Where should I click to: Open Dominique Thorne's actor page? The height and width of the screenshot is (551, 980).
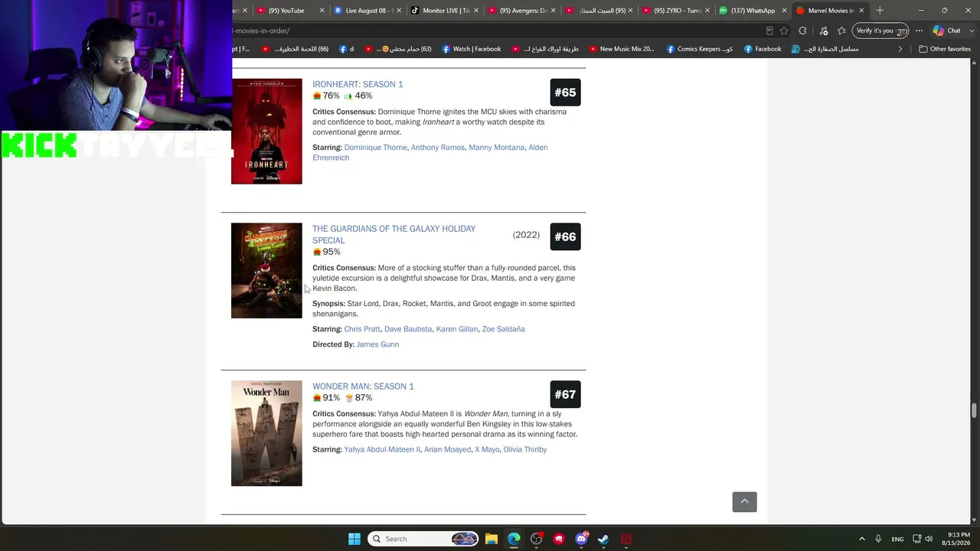pyautogui.click(x=375, y=147)
